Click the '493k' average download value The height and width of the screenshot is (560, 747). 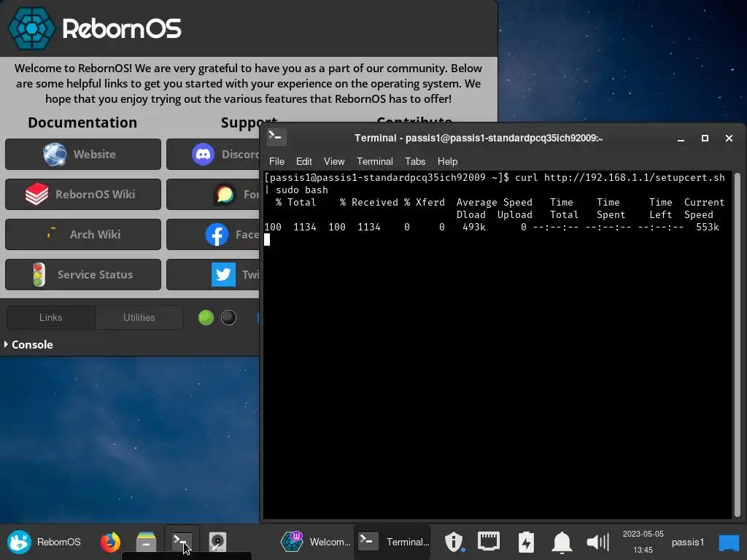pos(474,227)
